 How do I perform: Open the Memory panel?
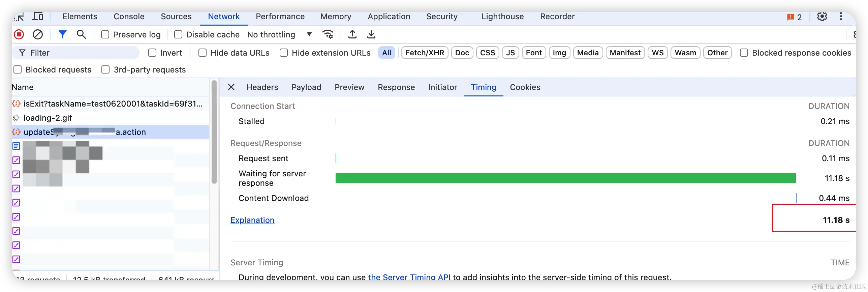[336, 17]
